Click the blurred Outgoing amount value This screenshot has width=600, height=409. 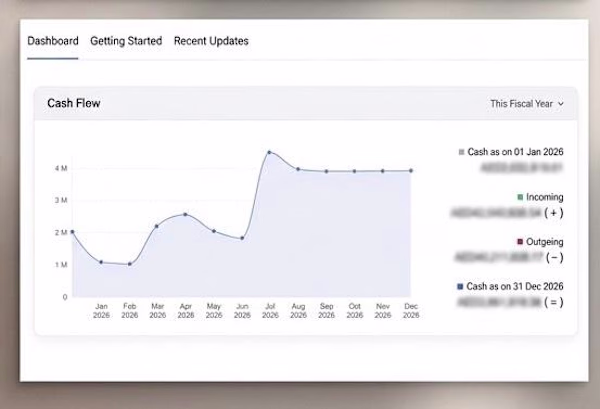499,257
